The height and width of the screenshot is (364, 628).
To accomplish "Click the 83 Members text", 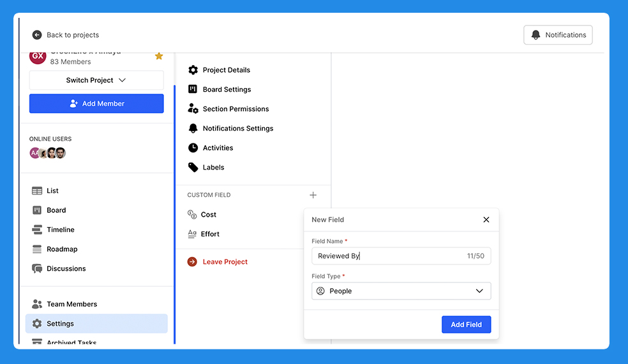I will 70,62.
